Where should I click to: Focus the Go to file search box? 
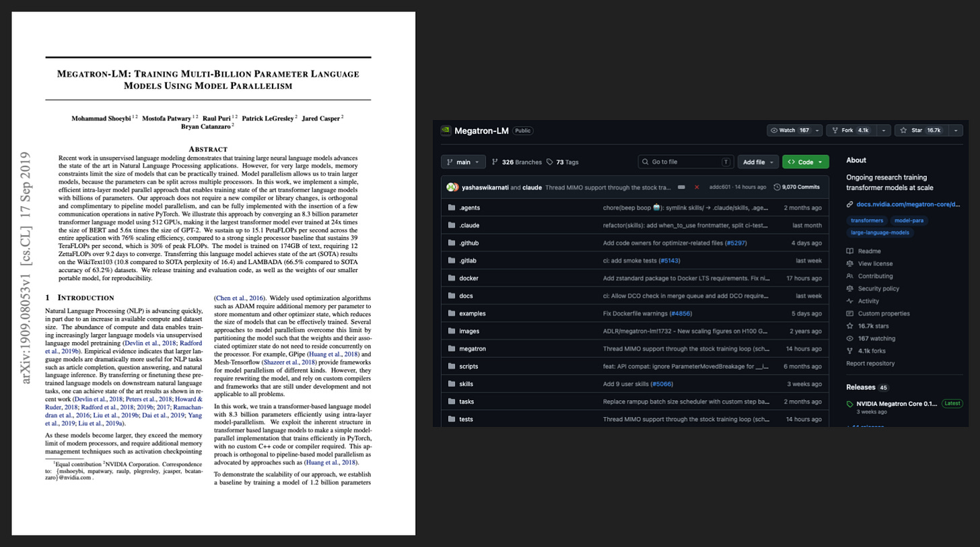[x=686, y=162]
